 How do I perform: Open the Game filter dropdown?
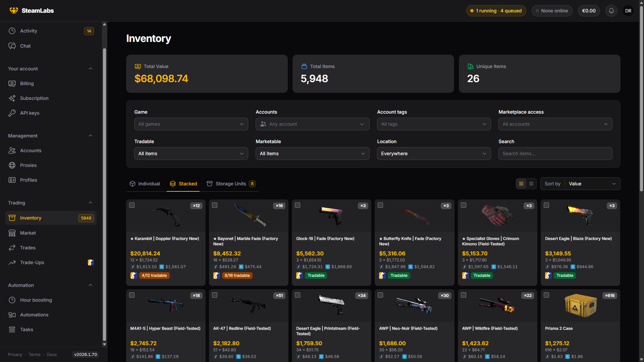coord(191,124)
